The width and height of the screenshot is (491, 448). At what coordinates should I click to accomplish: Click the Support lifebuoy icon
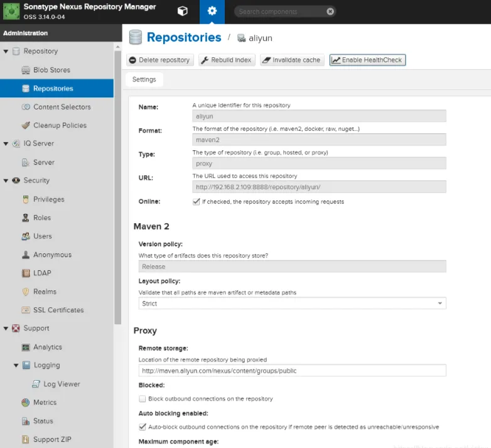[16, 329]
